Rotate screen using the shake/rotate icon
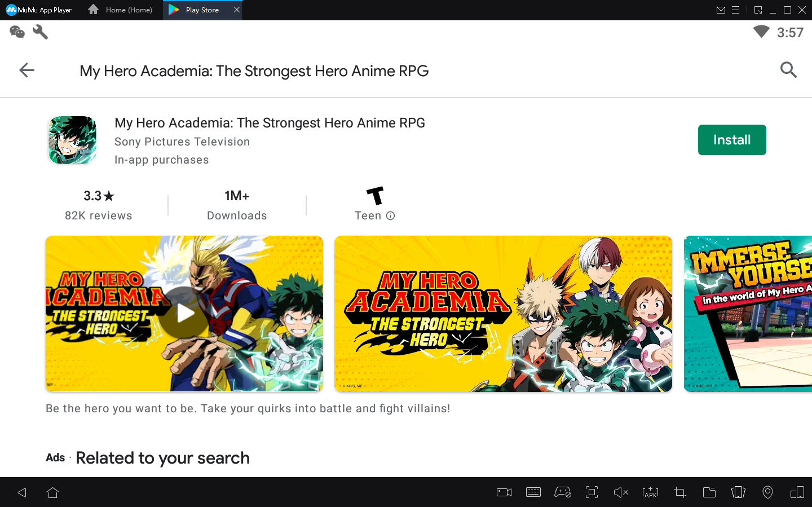The width and height of the screenshot is (812, 507). click(738, 492)
